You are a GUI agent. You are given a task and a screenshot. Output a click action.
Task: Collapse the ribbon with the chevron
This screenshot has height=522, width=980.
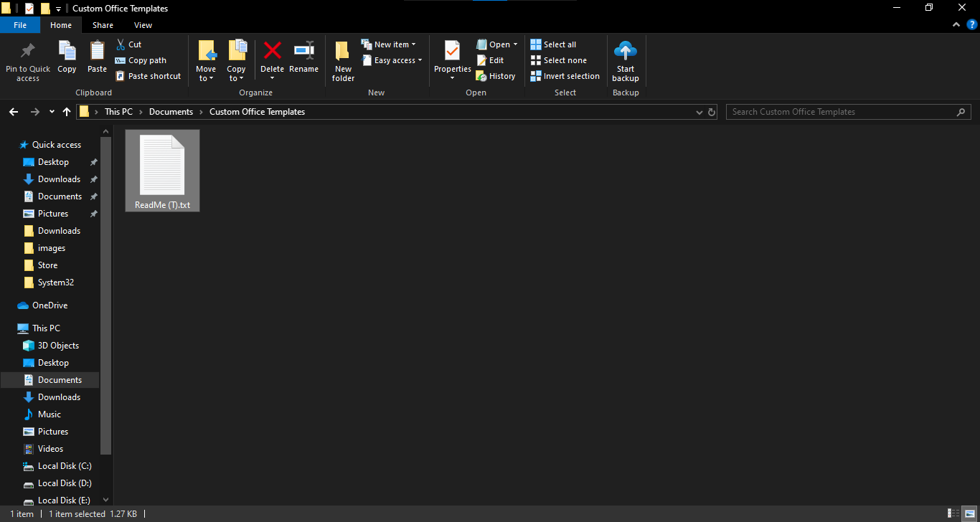pyautogui.click(x=956, y=24)
